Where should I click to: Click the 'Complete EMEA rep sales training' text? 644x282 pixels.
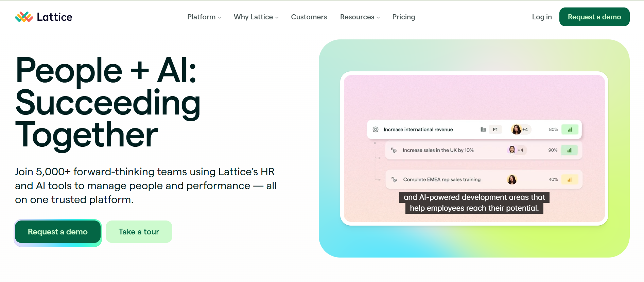coord(442,179)
